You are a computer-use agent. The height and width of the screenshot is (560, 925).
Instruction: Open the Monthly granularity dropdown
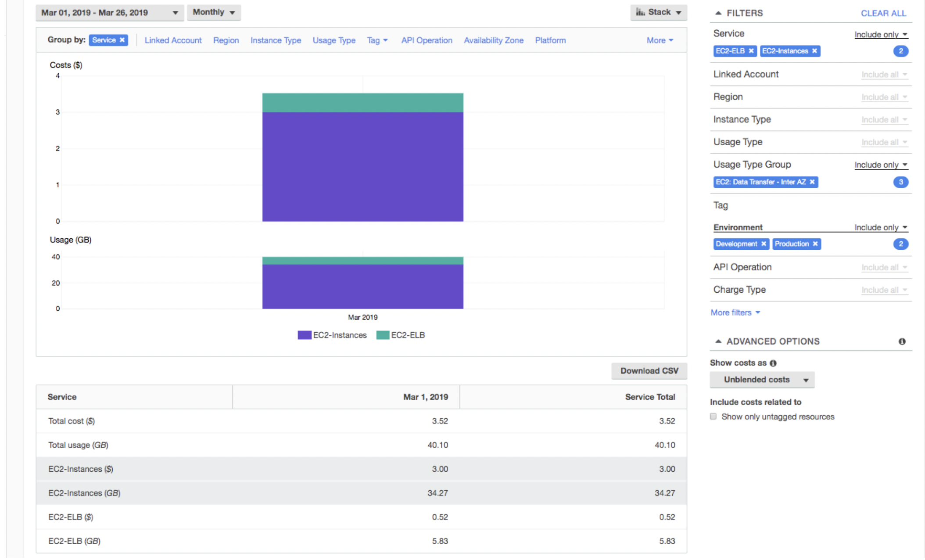pos(214,12)
